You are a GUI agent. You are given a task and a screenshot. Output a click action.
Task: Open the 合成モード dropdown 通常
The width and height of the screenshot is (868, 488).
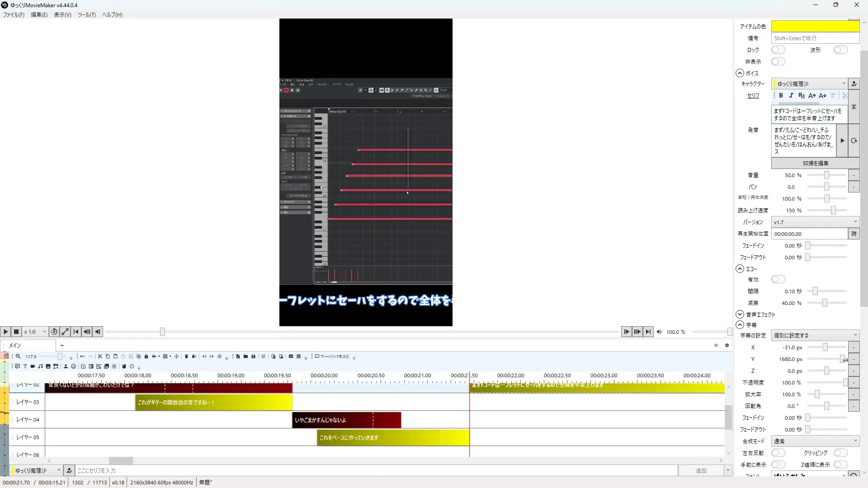(x=815, y=441)
